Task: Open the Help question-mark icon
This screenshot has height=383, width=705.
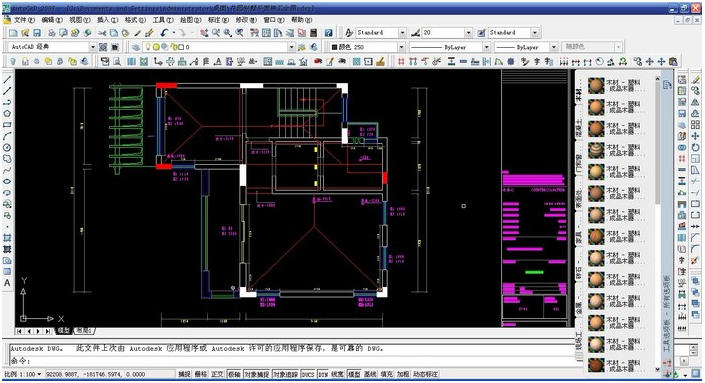Action: (x=329, y=33)
